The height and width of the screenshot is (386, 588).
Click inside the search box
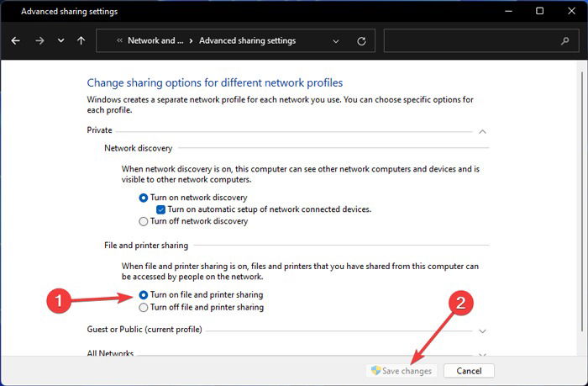coord(472,40)
